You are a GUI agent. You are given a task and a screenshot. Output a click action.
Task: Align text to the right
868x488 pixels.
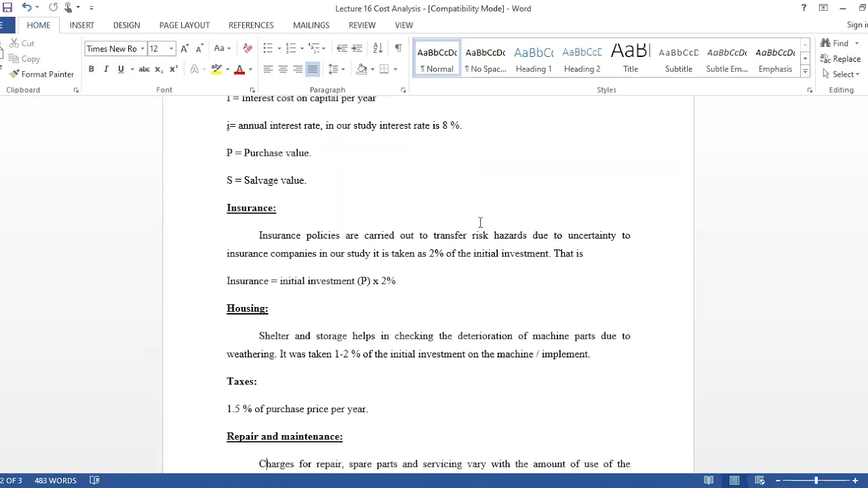298,69
